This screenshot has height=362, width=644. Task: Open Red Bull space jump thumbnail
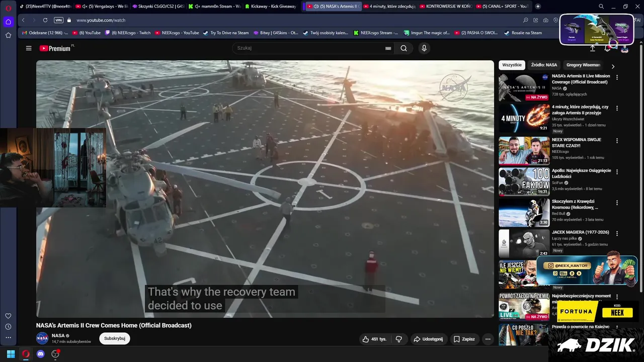524,212
